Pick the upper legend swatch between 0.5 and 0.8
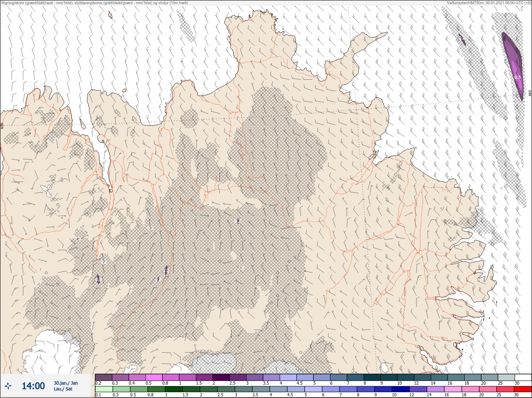The height and width of the screenshot is (398, 532). pos(154,377)
